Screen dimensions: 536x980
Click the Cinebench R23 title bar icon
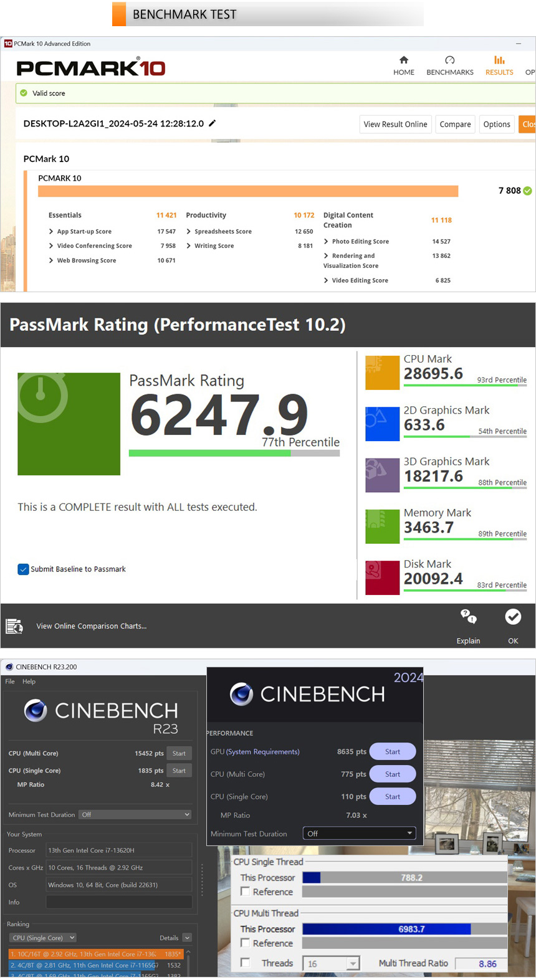tap(9, 667)
